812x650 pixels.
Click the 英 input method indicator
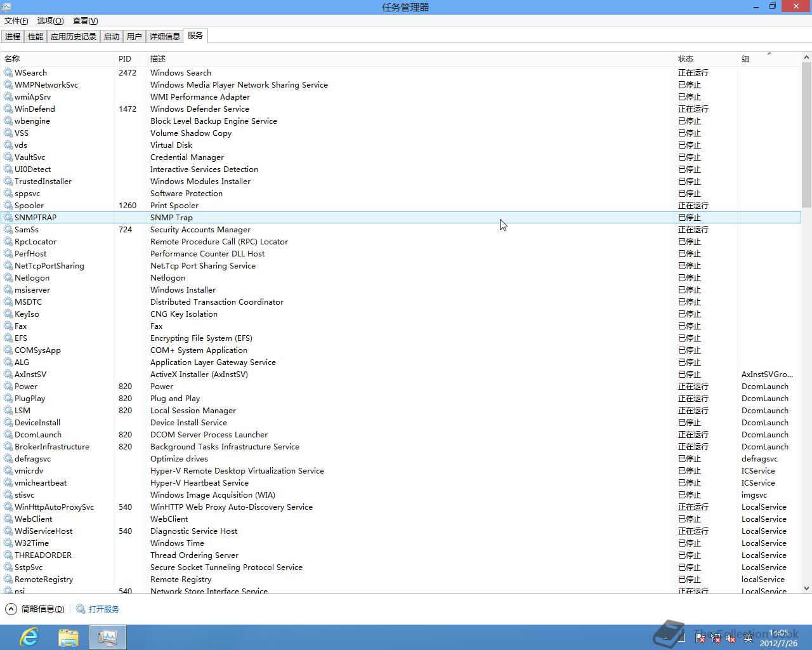[747, 638]
